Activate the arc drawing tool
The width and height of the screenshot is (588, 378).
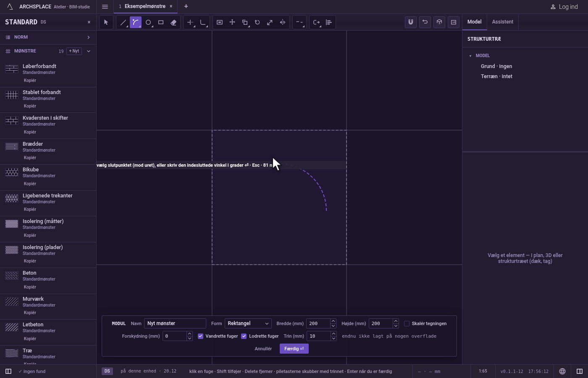(136, 22)
